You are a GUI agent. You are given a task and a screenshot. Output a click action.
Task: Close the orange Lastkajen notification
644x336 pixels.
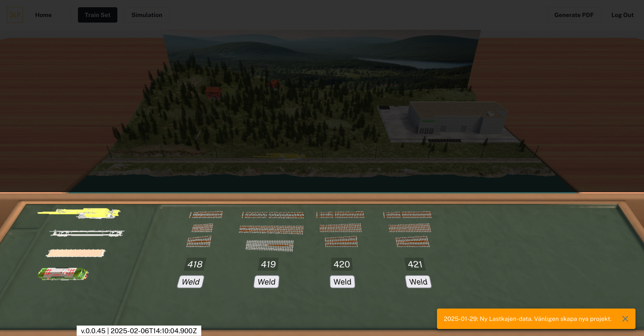click(x=625, y=319)
